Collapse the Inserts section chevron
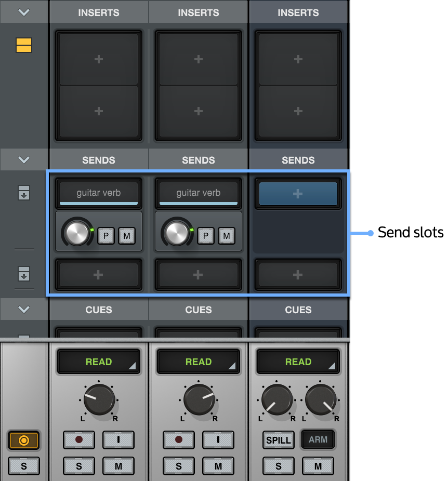This screenshot has width=448, height=481. pyautogui.click(x=24, y=12)
